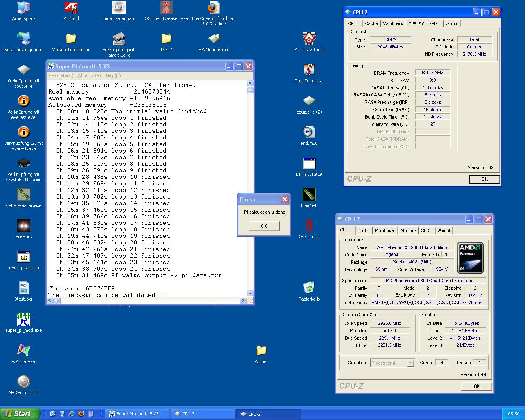This screenshot has height=420, width=525.
Task: Open Verknüpfung mit oc folder
Action: point(71,42)
